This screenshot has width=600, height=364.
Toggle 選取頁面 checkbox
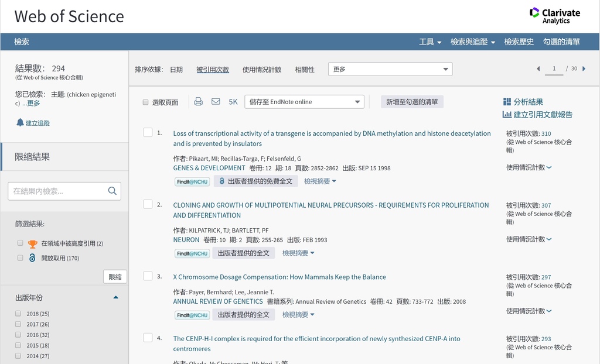[145, 102]
